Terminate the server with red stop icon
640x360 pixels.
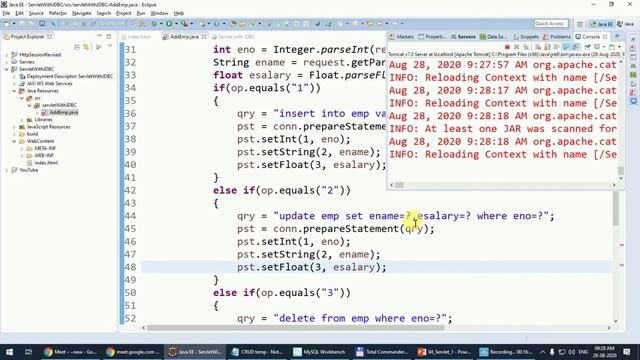(507, 47)
